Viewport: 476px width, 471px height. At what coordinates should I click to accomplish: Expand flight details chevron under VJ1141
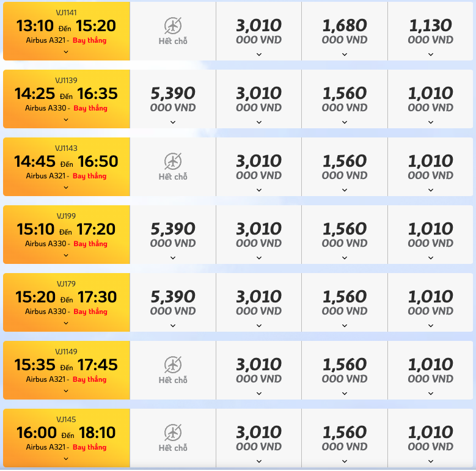tap(66, 52)
